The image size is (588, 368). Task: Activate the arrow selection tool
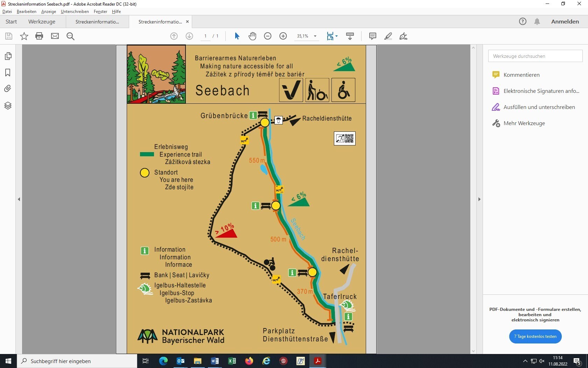(237, 36)
